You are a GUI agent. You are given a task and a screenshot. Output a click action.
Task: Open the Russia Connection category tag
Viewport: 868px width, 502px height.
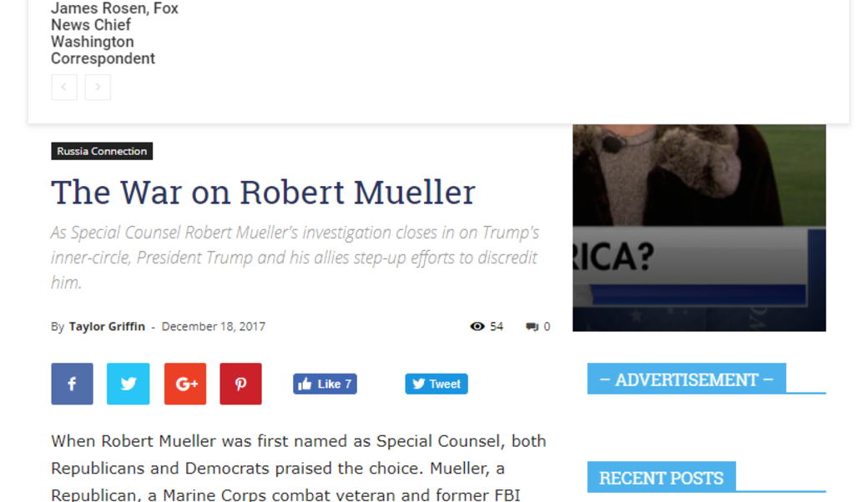(x=102, y=151)
